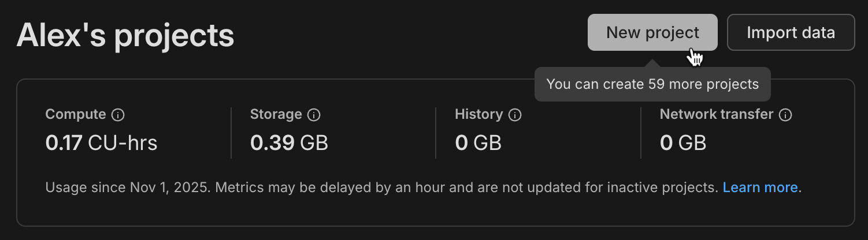Click the 0 GB Network transfer value
The height and width of the screenshot is (240, 868).
[682, 142]
